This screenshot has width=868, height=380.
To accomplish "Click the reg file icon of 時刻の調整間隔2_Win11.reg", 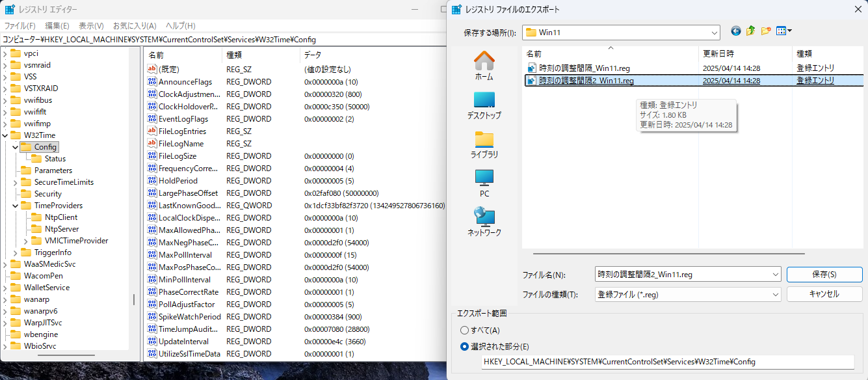I will [532, 81].
